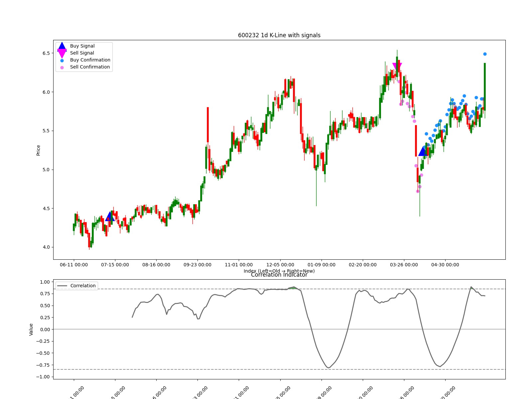Click the '6.0' price tick label

coord(46,92)
